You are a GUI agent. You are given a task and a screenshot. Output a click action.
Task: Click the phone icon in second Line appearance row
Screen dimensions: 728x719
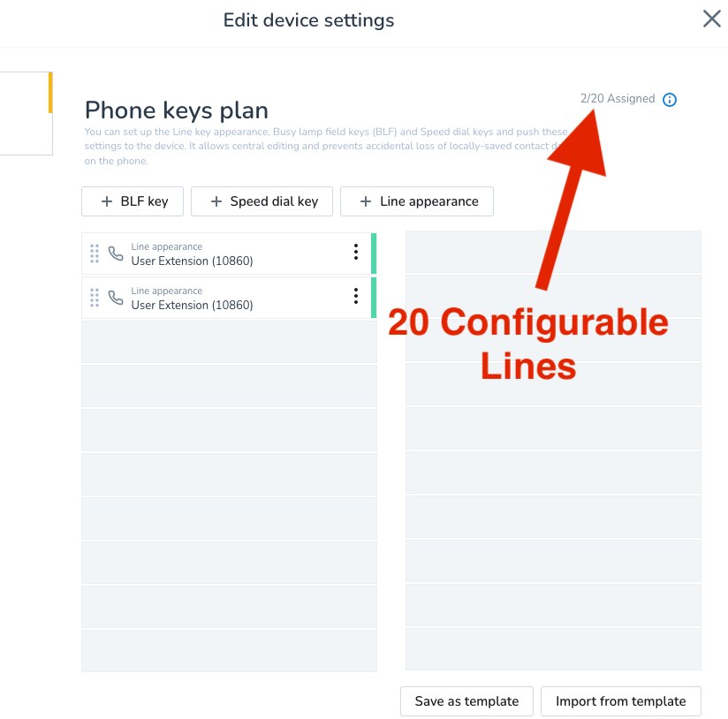[x=116, y=298]
